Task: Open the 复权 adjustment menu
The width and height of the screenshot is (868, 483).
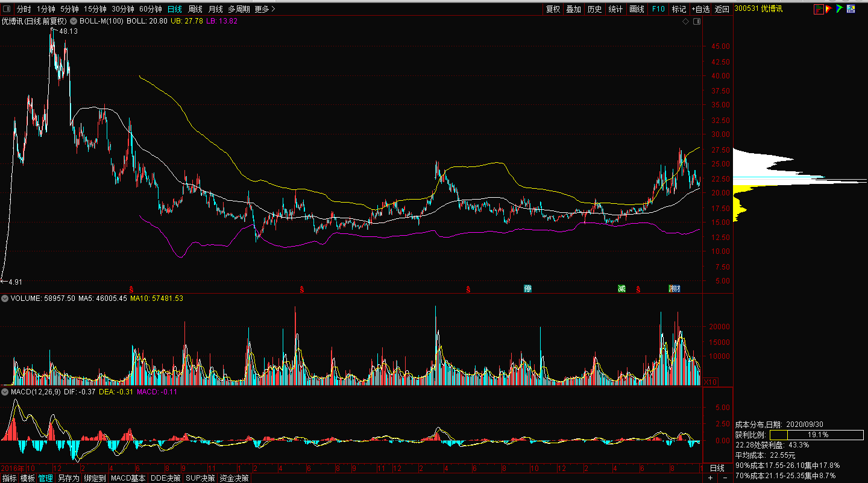Action: tap(553, 9)
